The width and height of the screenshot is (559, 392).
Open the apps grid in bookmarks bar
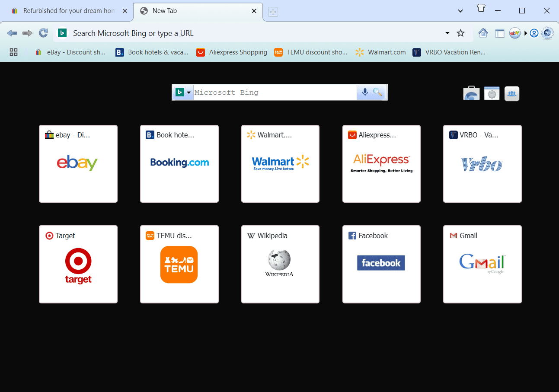(x=13, y=52)
